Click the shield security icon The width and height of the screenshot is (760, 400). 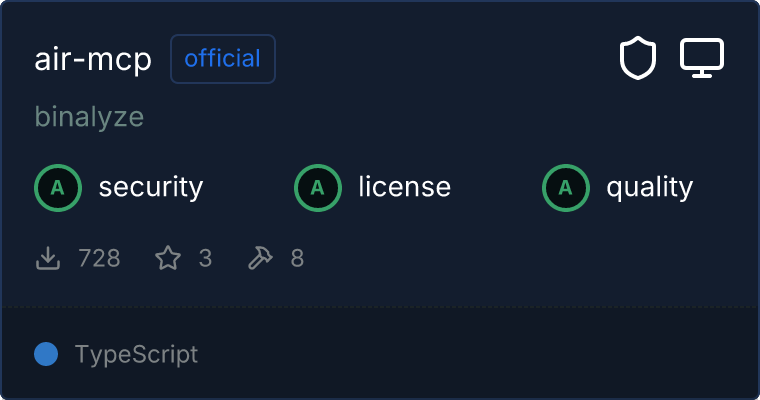point(638,59)
